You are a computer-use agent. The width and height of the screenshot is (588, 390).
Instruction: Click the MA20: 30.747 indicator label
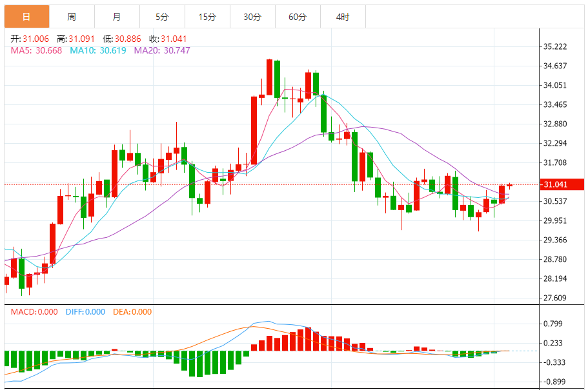coord(162,50)
